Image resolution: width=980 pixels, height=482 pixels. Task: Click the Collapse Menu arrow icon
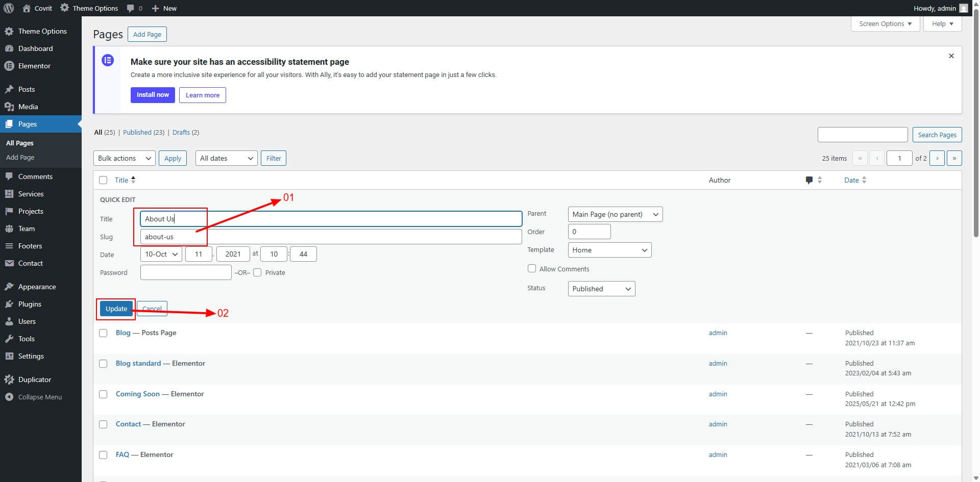pyautogui.click(x=9, y=397)
